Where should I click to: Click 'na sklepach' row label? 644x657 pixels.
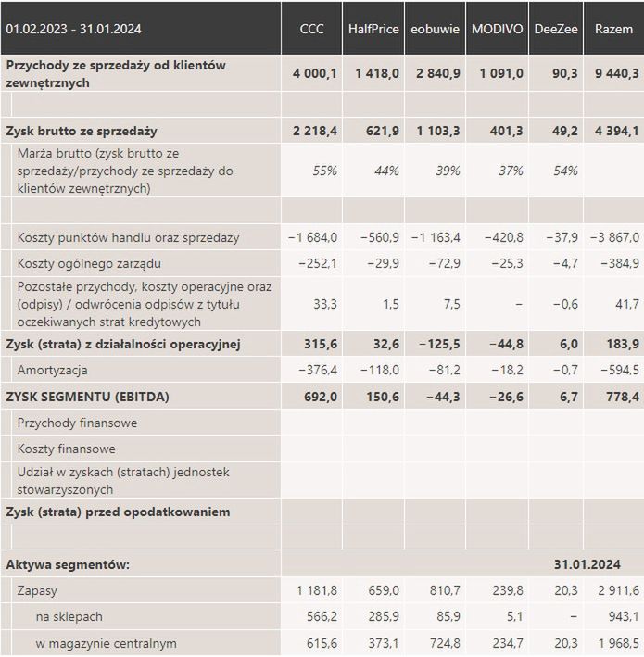[69, 617]
